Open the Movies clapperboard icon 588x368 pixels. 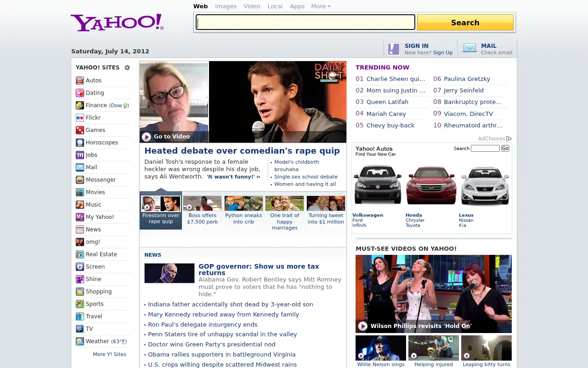click(x=80, y=192)
